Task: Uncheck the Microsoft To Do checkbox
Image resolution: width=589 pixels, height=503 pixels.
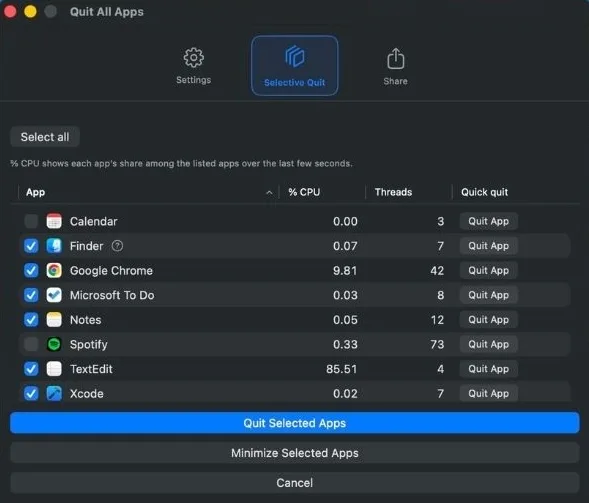Action: click(x=31, y=295)
